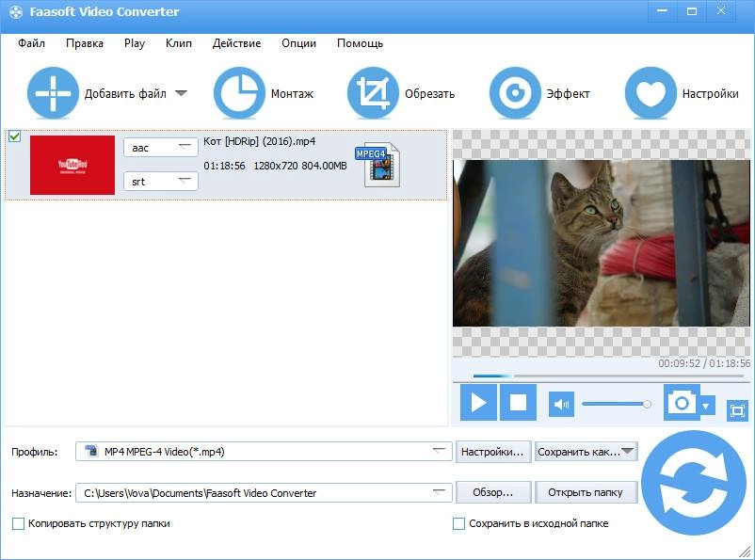Open the Обрезать crop tool icon
755x560 pixels.
[373, 93]
